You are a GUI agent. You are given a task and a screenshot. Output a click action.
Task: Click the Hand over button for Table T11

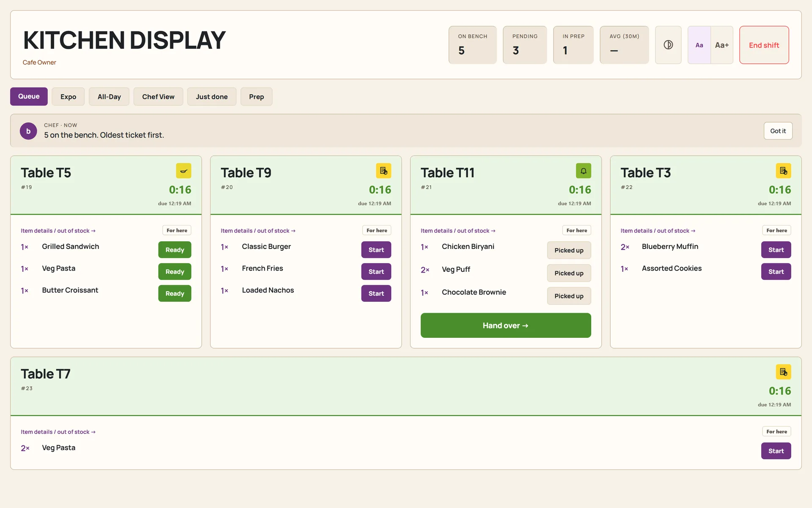point(506,326)
